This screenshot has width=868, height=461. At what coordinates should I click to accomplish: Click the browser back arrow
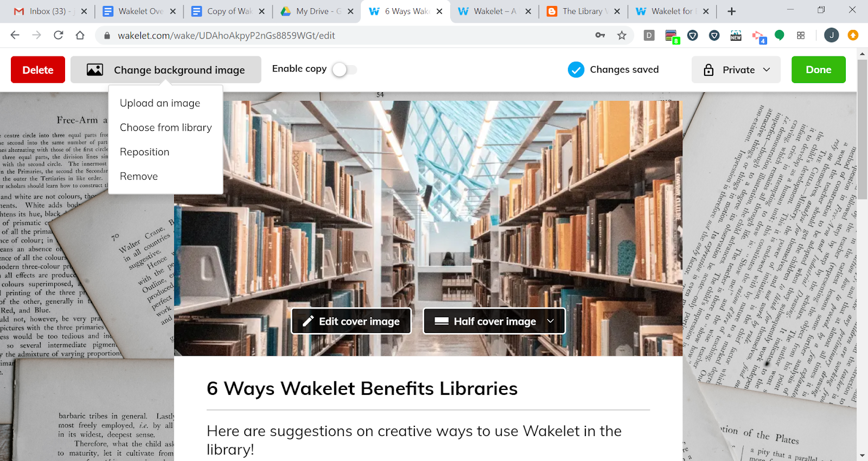(x=15, y=35)
